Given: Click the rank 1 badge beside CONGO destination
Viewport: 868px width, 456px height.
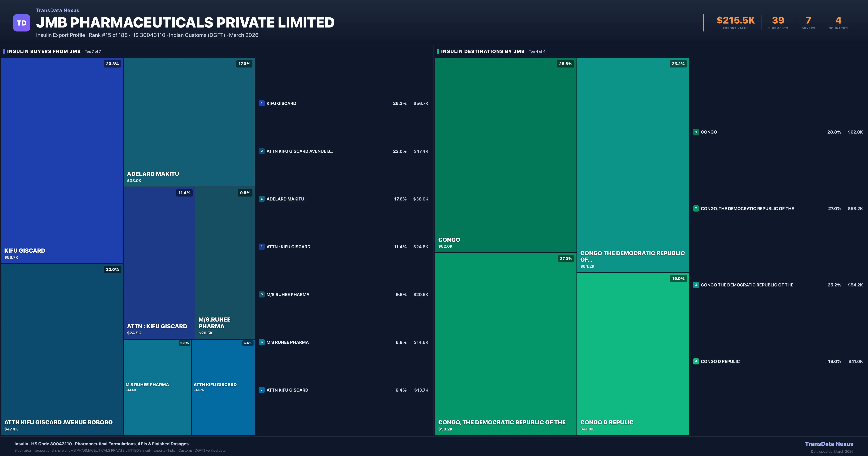Looking at the screenshot, I should pyautogui.click(x=696, y=132).
